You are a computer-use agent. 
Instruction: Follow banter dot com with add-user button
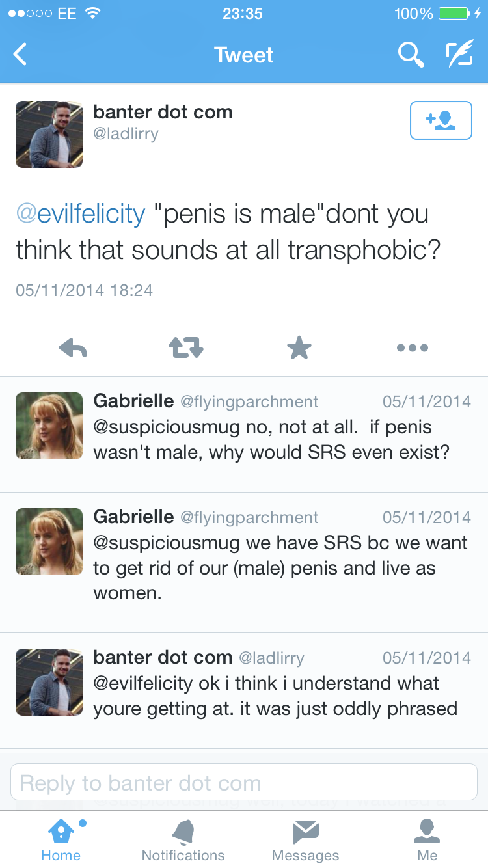[441, 120]
